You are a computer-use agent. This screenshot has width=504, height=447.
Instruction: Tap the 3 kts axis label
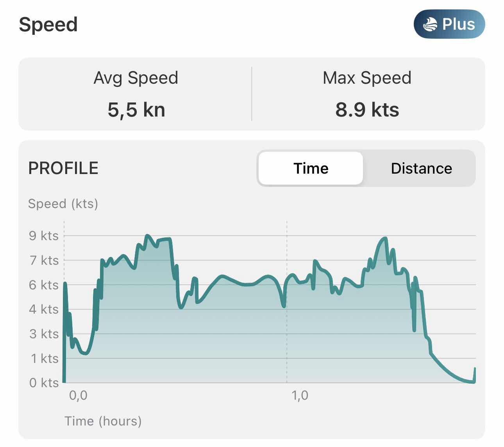pos(44,334)
